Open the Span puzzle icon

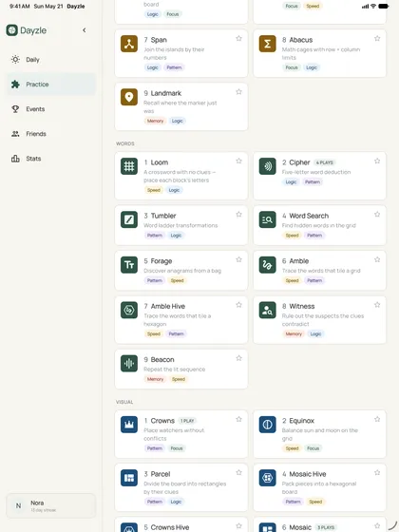(129, 44)
